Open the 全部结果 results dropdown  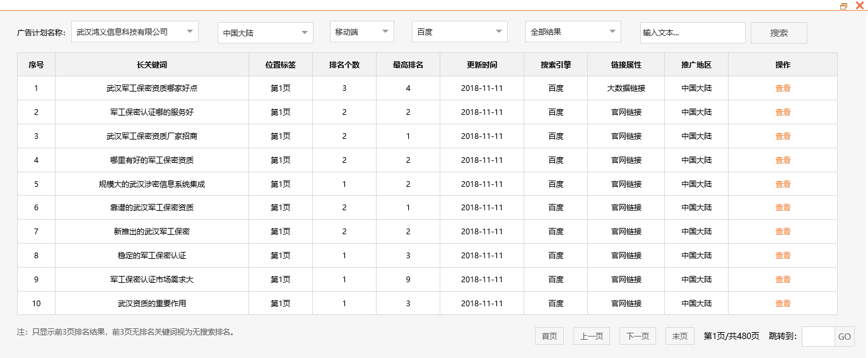coord(573,32)
